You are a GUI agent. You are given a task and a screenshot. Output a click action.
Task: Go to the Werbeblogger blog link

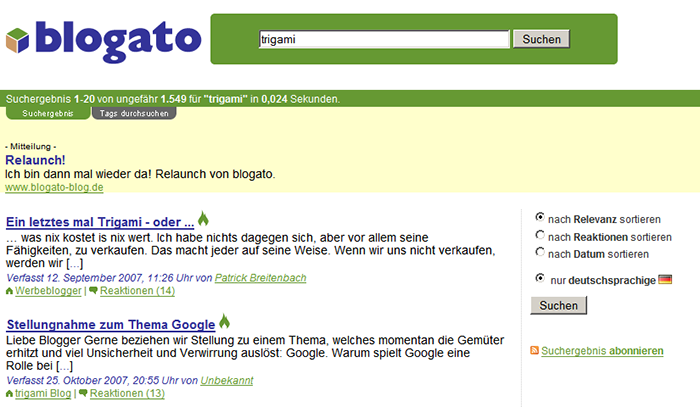click(x=48, y=291)
